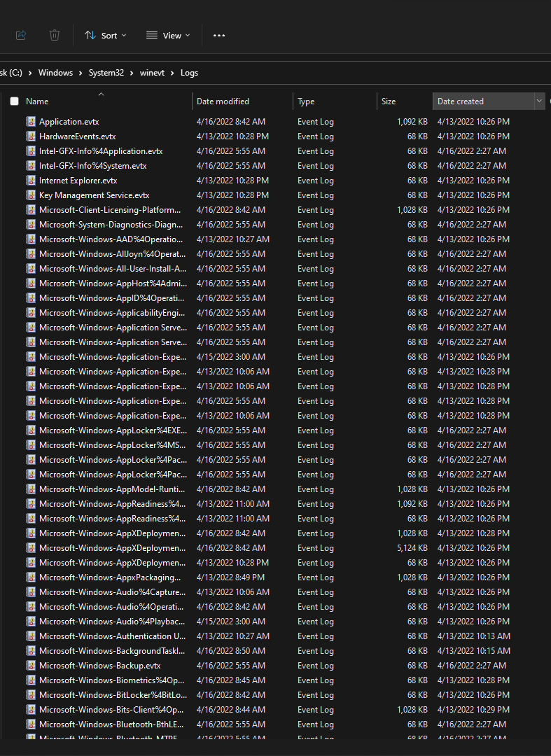The width and height of the screenshot is (551, 756).
Task: Open Date created column filter arrow
Action: (x=539, y=101)
